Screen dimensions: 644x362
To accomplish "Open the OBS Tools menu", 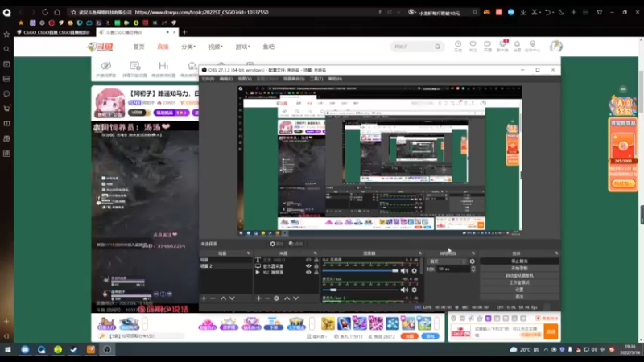I will tap(316, 79).
